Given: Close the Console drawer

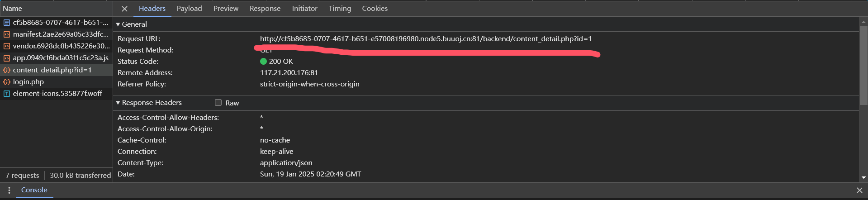Looking at the screenshot, I should 859,190.
